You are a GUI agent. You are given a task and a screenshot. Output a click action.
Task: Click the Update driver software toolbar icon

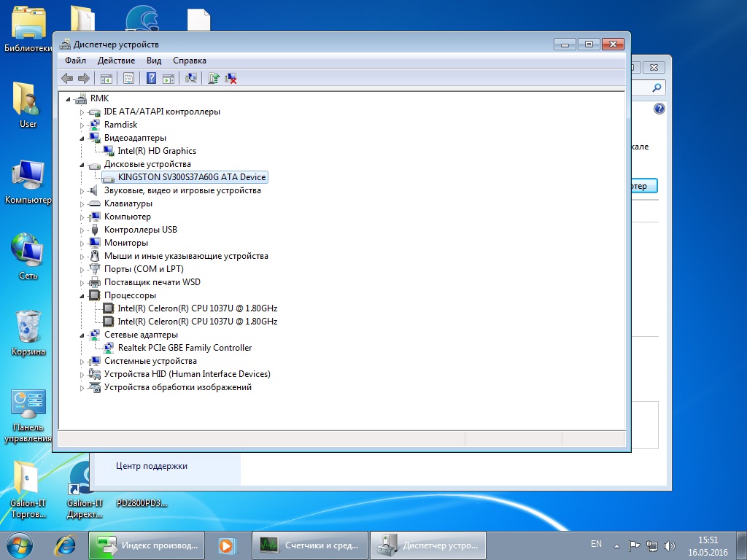214,78
